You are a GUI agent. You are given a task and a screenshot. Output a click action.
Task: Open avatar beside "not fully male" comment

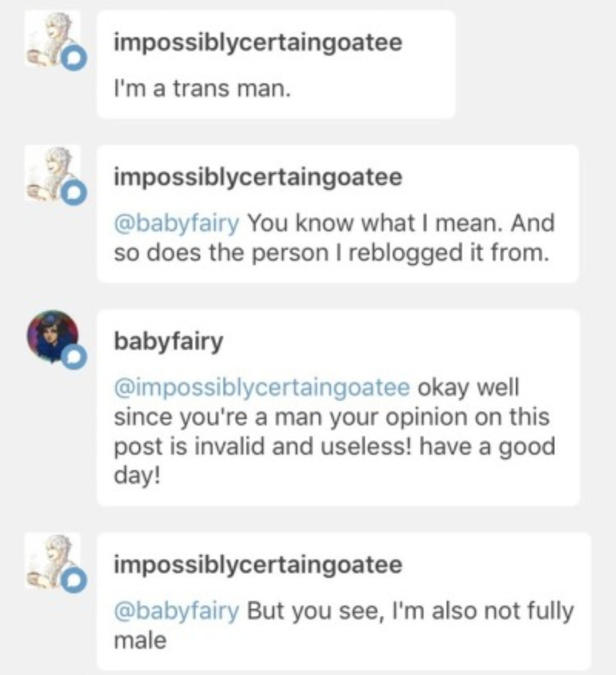click(53, 560)
